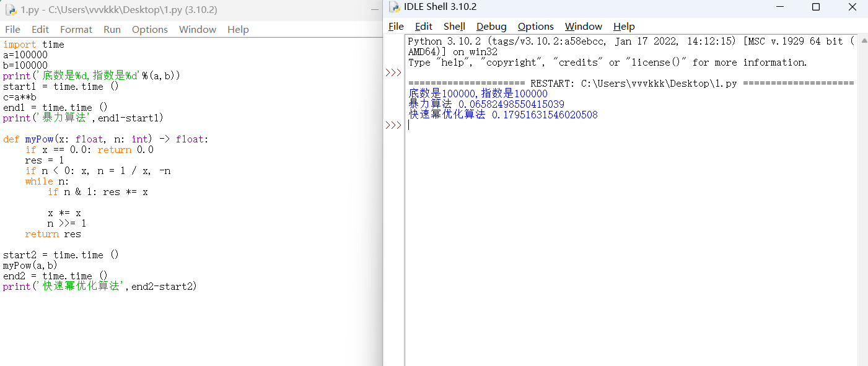This screenshot has width=868, height=366.
Task: Click the 'if x == 0.0: return 0.0' line
Action: 89,149
